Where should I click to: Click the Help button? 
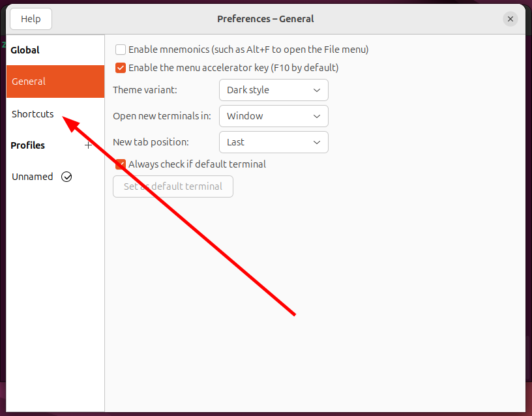pyautogui.click(x=31, y=19)
